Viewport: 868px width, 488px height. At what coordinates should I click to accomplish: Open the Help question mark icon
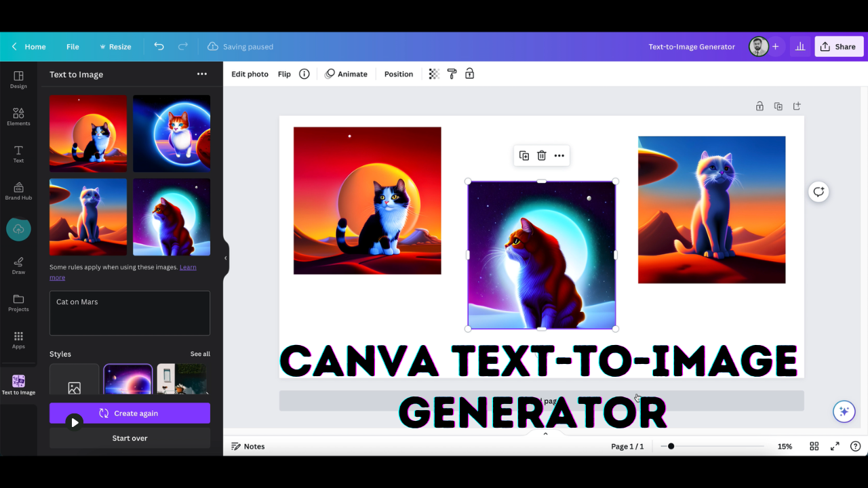(856, 446)
